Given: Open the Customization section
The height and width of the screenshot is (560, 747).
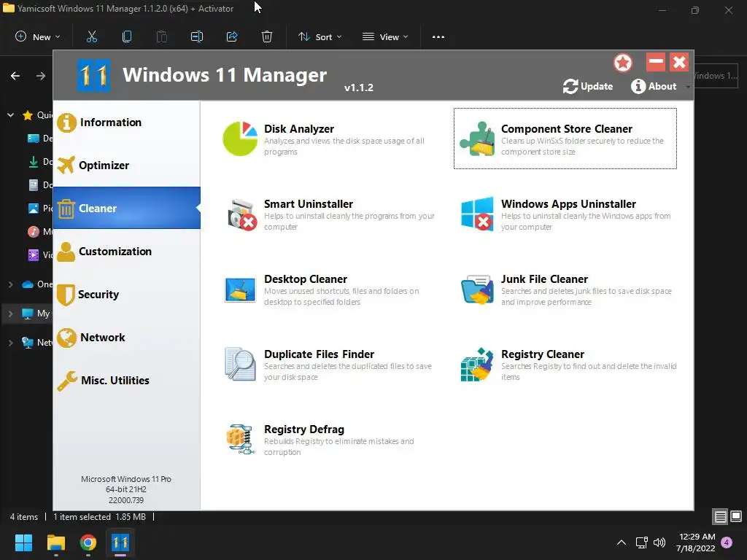Looking at the screenshot, I should [127, 252].
